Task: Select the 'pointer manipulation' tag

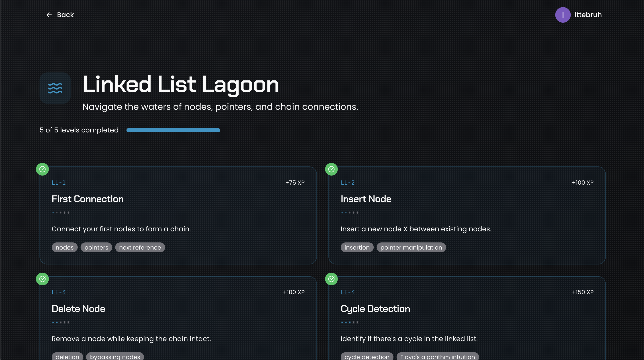Action: [x=411, y=247]
